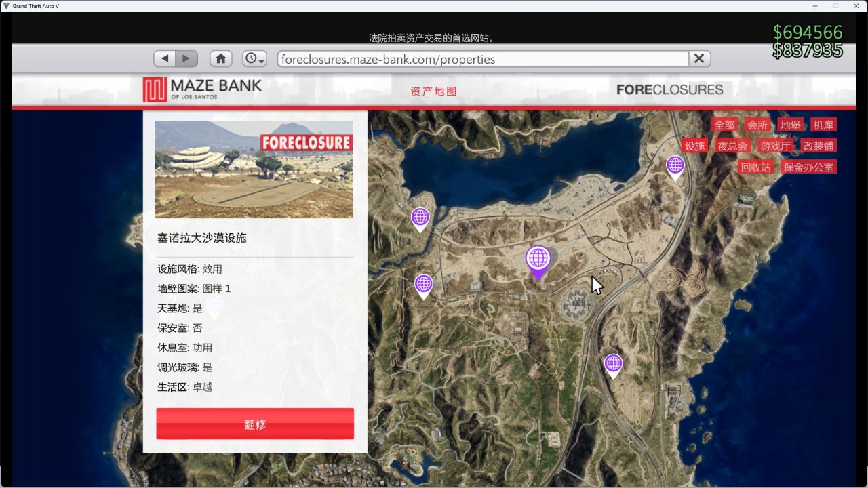Click the 调光玻璃: 是 row
The width and height of the screenshot is (868, 488).
(184, 367)
